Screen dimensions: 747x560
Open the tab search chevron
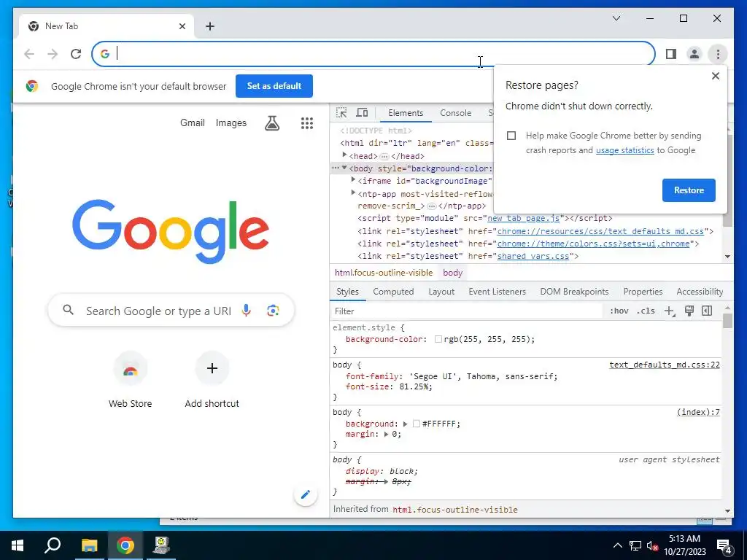coord(616,18)
